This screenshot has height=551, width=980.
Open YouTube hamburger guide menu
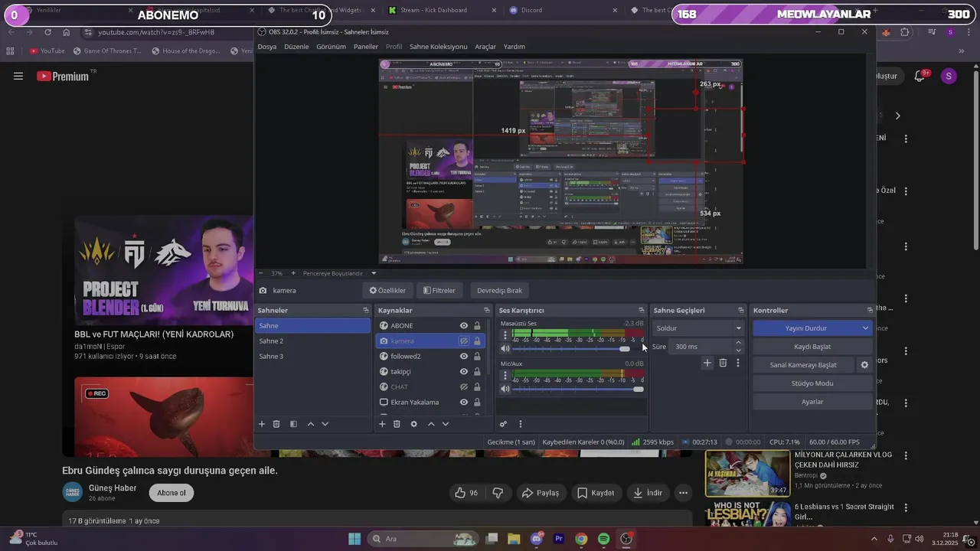[18, 76]
